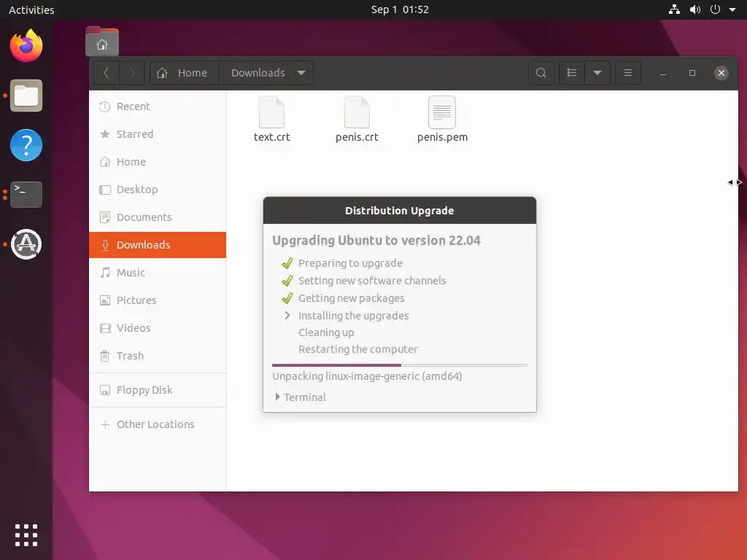The width and height of the screenshot is (747, 560).
Task: Open Documents in the sidebar
Action: click(x=158, y=217)
